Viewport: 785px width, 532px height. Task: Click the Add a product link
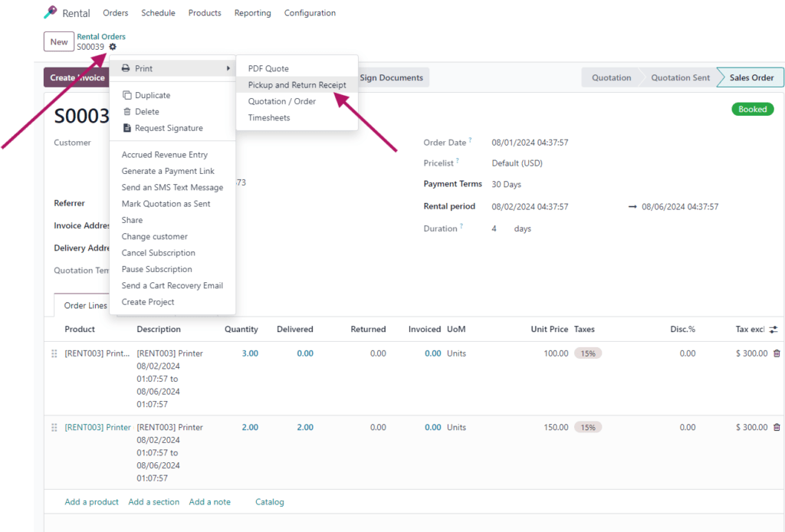pos(91,502)
